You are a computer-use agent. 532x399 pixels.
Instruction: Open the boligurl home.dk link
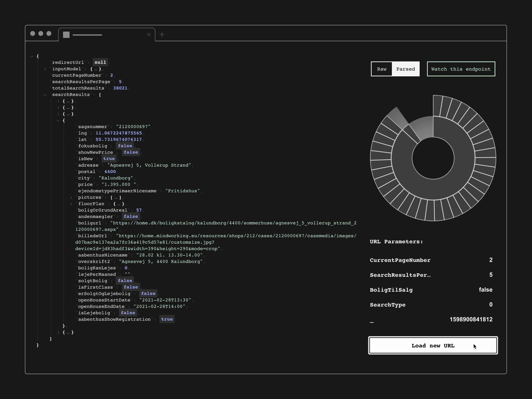click(233, 223)
